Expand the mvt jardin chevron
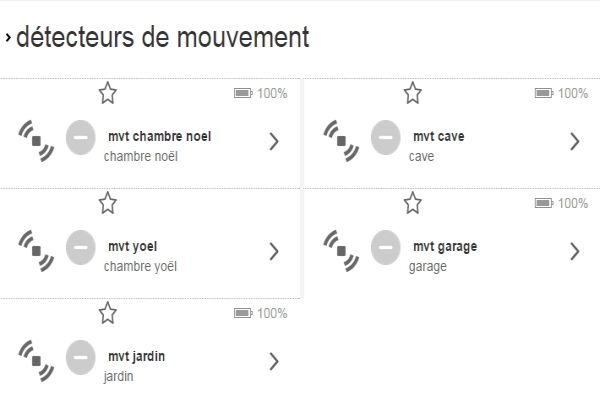This screenshot has height=401, width=600. pyautogui.click(x=273, y=361)
